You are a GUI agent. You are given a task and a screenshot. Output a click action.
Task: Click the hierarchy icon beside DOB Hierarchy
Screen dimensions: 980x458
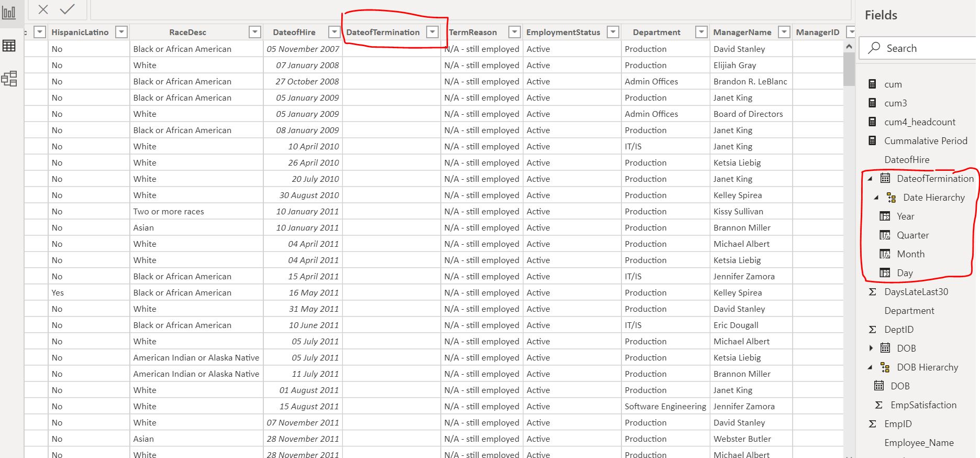pyautogui.click(x=885, y=367)
